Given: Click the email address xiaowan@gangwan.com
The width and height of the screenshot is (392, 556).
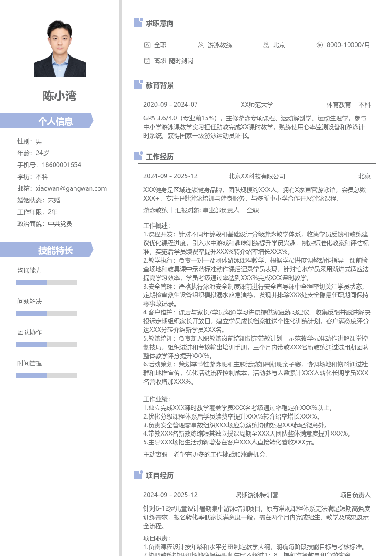Looking at the screenshot, I should (x=71, y=188).
